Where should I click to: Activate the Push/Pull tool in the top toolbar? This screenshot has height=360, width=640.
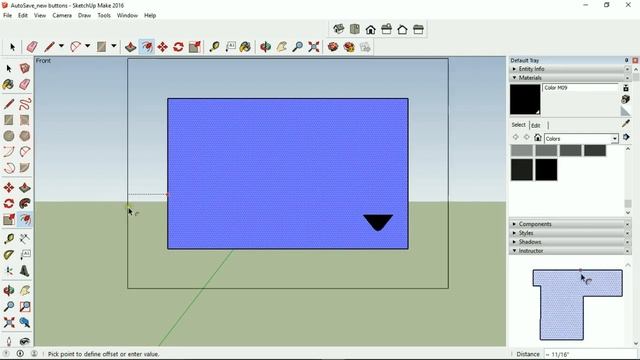[131, 47]
